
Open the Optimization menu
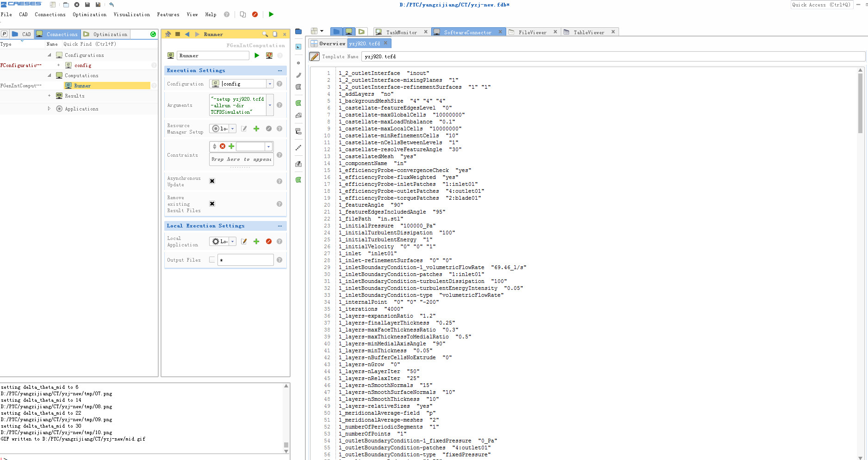tap(89, 14)
